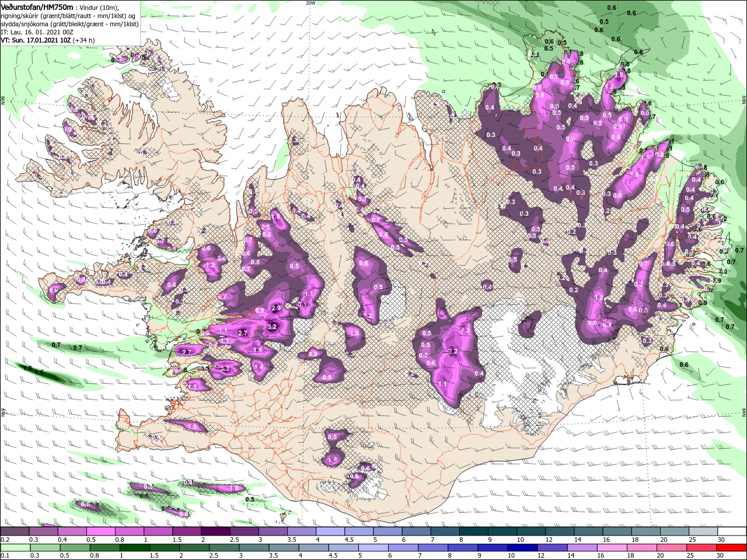The image size is (747, 560).
Task: Click the '20W' longitude label at the top
Action: point(310,3)
